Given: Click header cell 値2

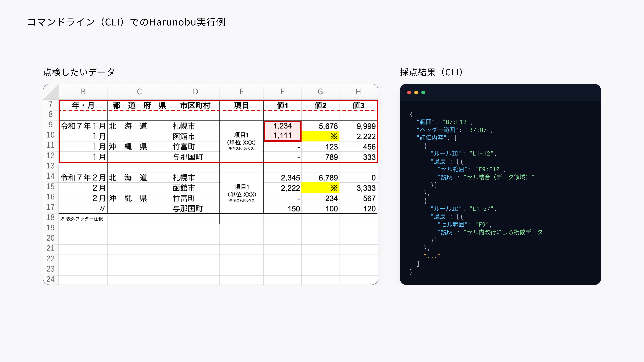Looking at the screenshot, I should [x=320, y=105].
